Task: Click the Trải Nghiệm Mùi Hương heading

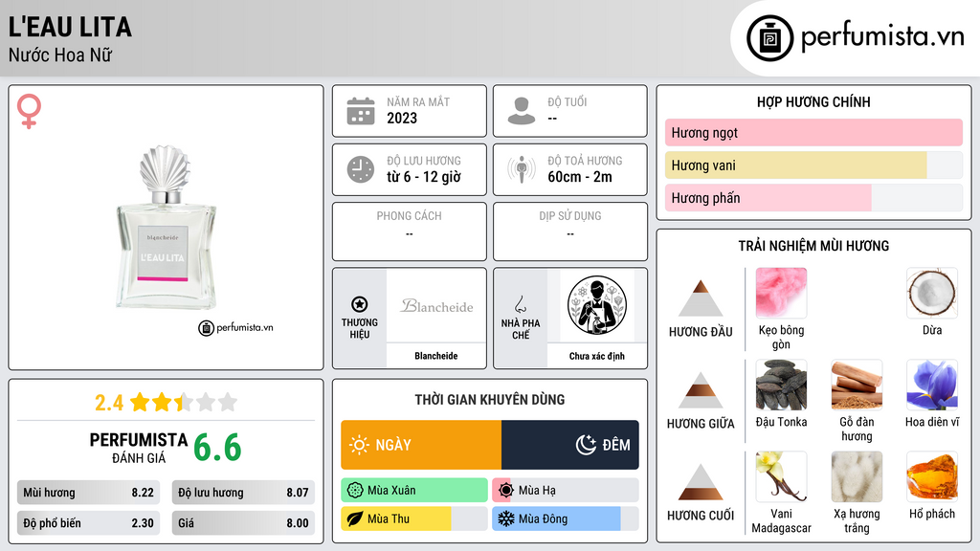Action: coord(813,246)
